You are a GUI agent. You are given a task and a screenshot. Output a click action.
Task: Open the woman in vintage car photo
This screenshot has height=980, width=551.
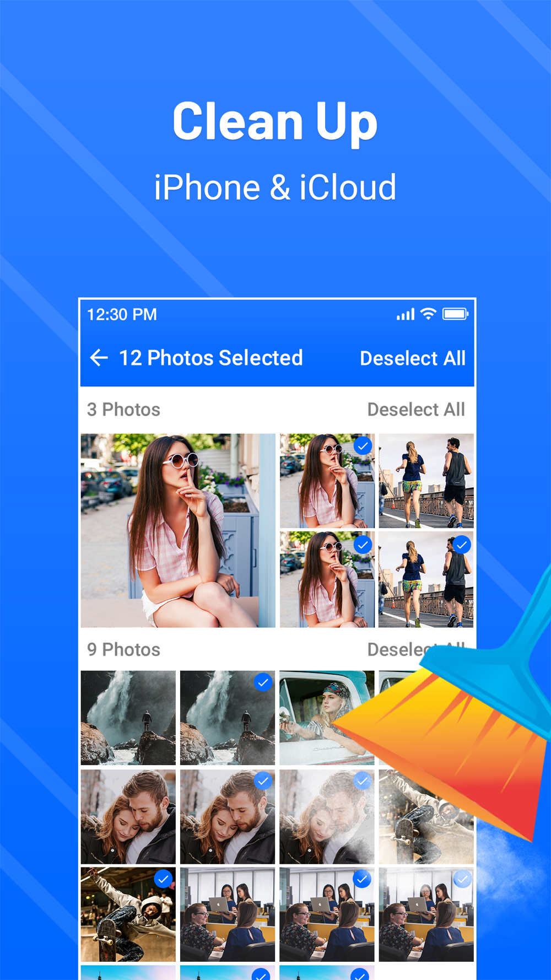pyautogui.click(x=327, y=718)
